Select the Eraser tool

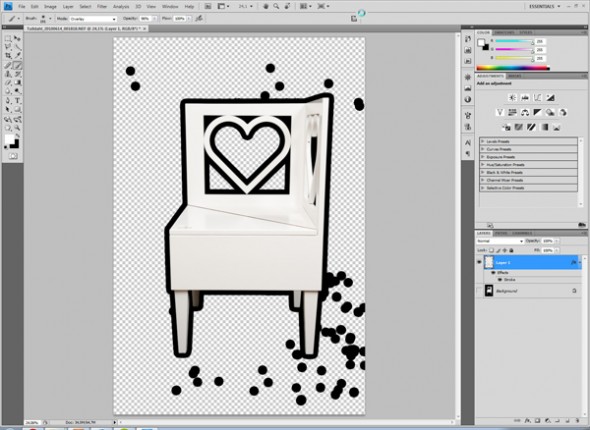coord(8,82)
